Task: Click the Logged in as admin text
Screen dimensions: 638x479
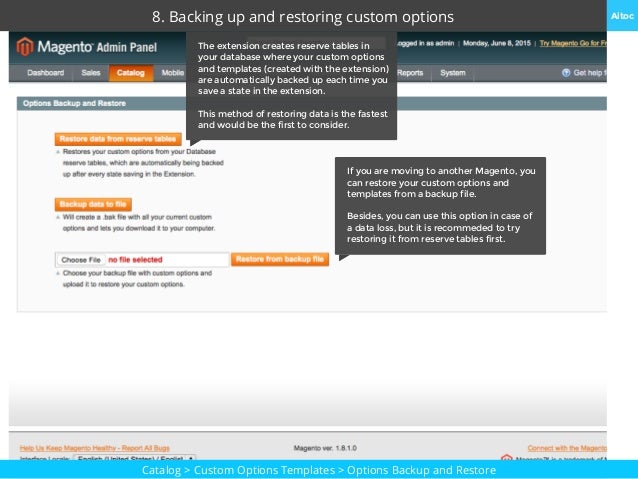Action: pos(425,43)
